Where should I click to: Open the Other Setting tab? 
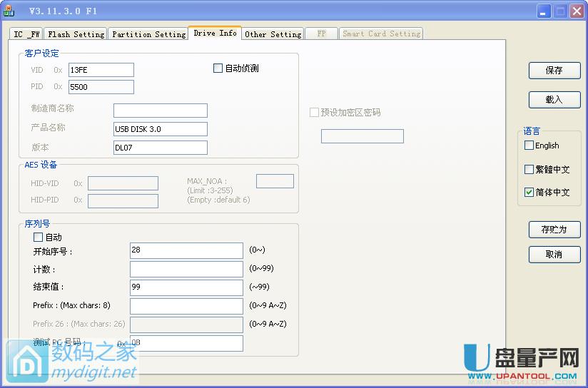[x=273, y=34]
